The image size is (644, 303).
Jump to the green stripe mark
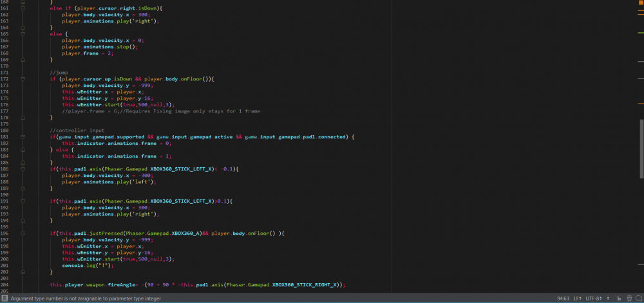(x=640, y=32)
